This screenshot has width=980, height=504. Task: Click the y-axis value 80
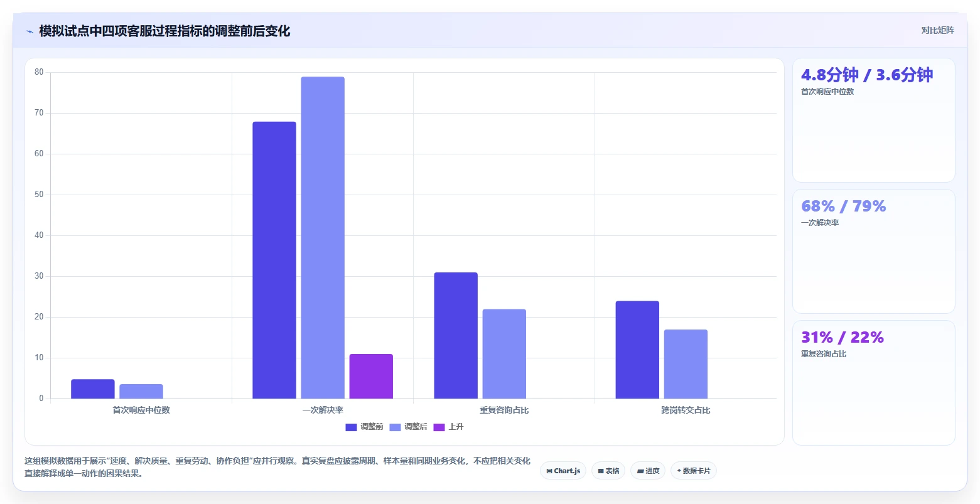39,72
